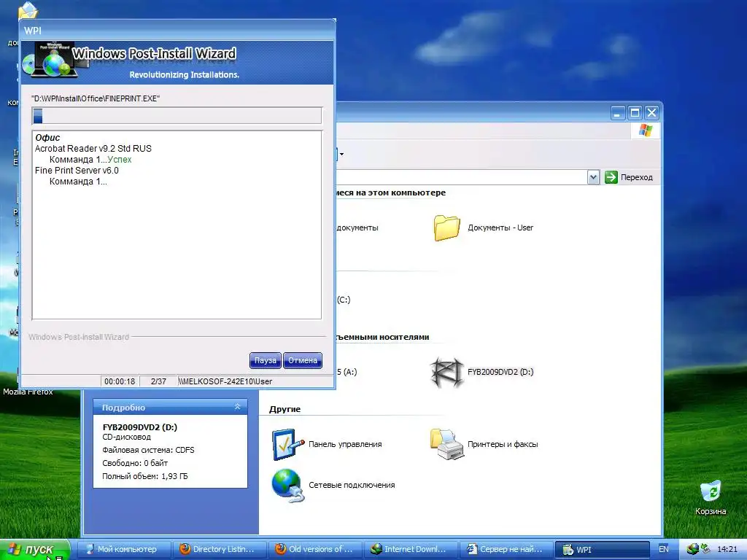Screen dimensions: 747x560
Task: Click the Полный объем: 1,93 ГБ details line
Action: [145, 476]
